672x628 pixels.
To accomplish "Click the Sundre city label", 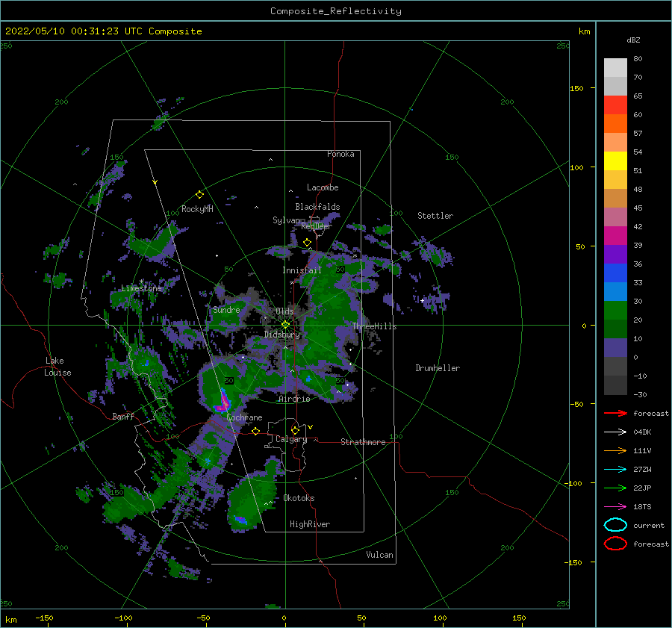I will click(226, 310).
